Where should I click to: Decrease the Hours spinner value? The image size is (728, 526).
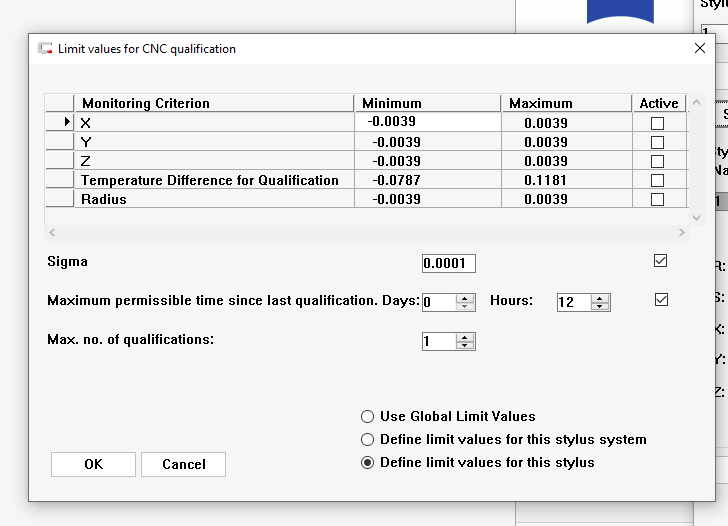coord(600,306)
